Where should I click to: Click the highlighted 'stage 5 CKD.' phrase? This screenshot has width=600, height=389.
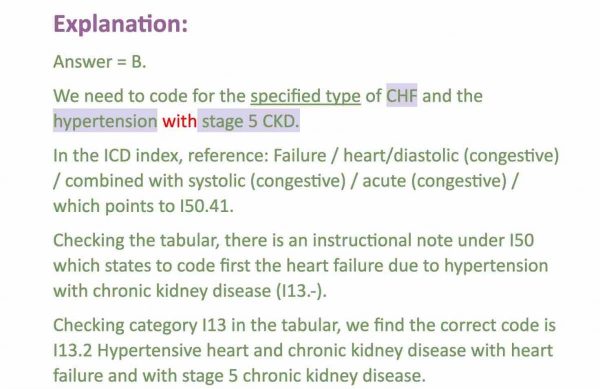click(249, 121)
